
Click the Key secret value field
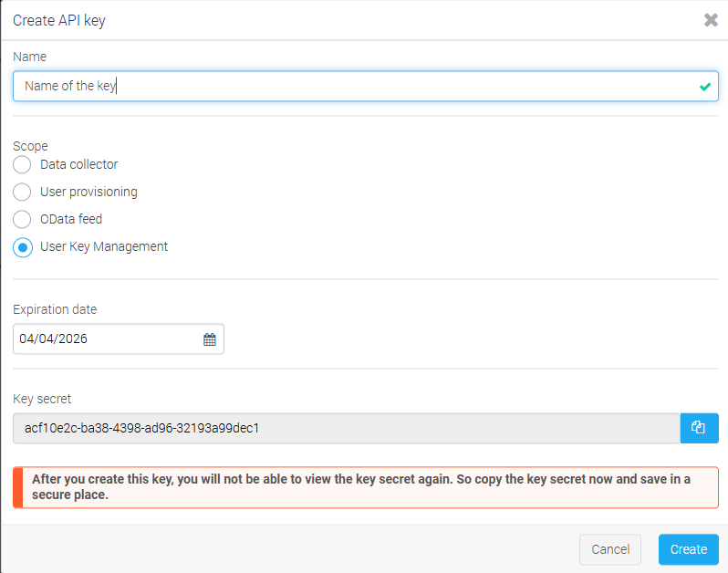pos(347,428)
